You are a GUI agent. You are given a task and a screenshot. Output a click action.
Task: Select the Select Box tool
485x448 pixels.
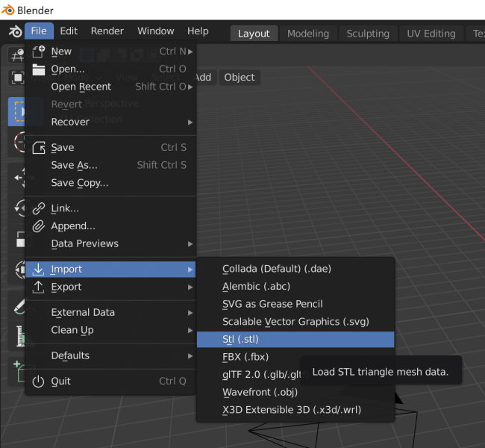pos(17,111)
